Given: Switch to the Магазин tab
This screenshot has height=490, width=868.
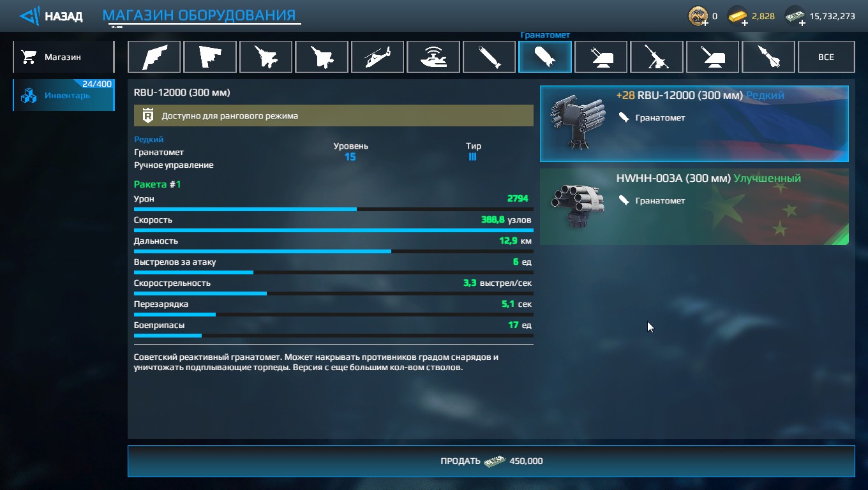Looking at the screenshot, I should point(63,57).
